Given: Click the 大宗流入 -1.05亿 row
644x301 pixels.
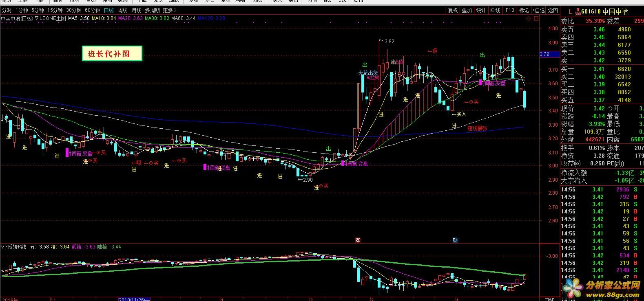Looking at the screenshot, I should (x=602, y=180).
